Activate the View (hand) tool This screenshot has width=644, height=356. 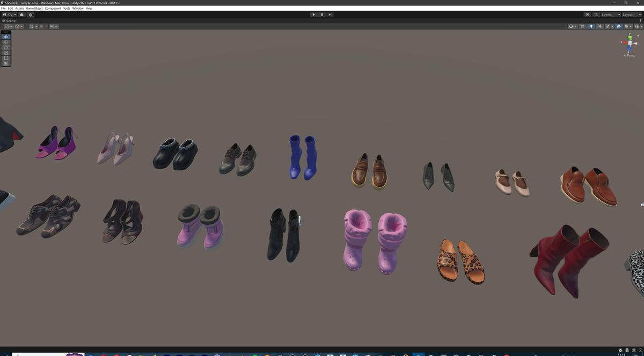pyautogui.click(x=5, y=36)
